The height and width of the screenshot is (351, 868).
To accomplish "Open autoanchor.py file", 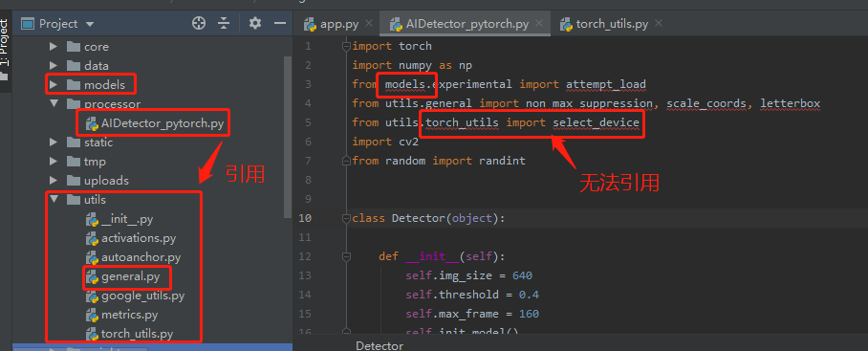I will [x=141, y=258].
